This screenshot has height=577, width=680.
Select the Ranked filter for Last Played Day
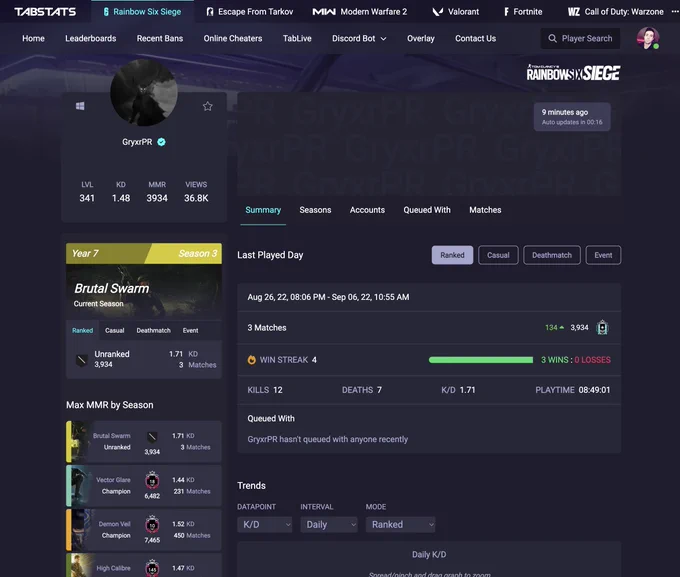[x=452, y=255]
